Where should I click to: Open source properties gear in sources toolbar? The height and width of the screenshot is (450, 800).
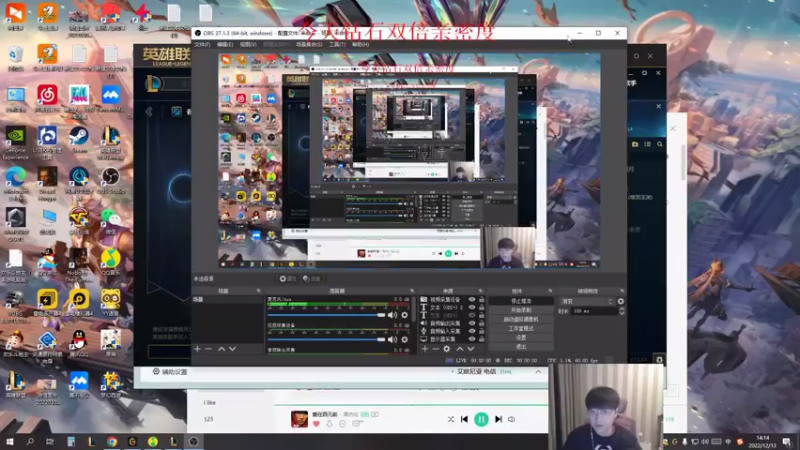click(446, 349)
